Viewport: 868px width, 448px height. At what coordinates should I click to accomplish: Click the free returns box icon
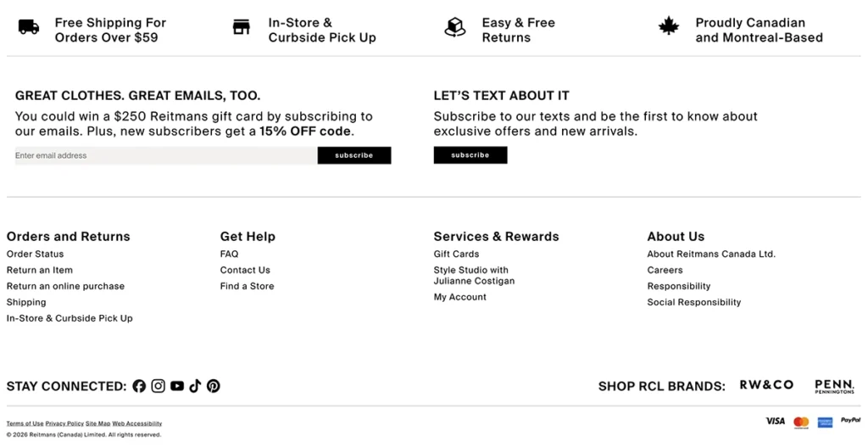[455, 27]
